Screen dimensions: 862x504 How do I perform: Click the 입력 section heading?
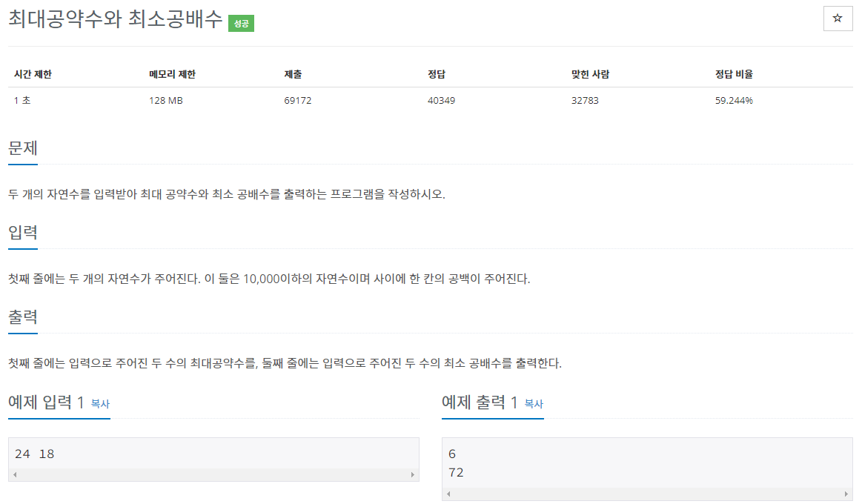21,233
